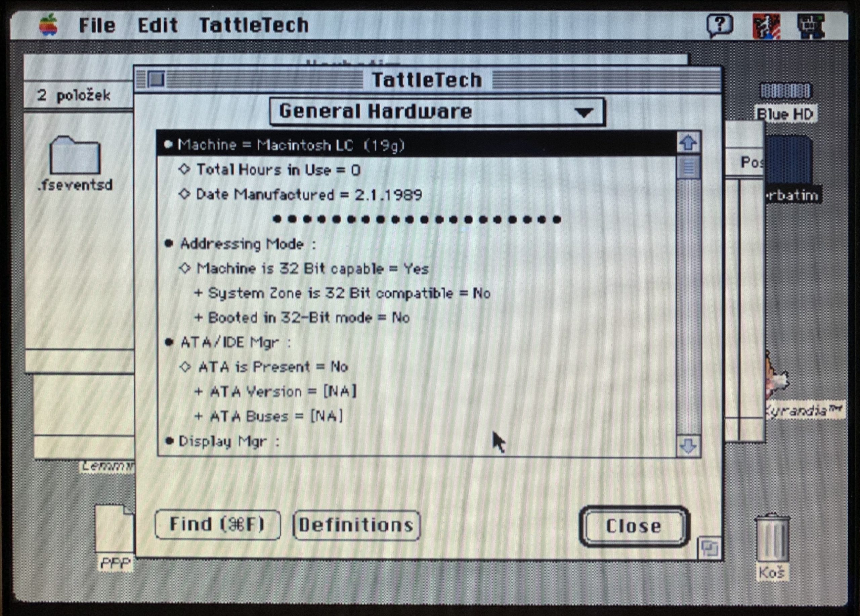The width and height of the screenshot is (860, 616).
Task: Close the TattleTech window with its close box
Action: click(x=156, y=80)
